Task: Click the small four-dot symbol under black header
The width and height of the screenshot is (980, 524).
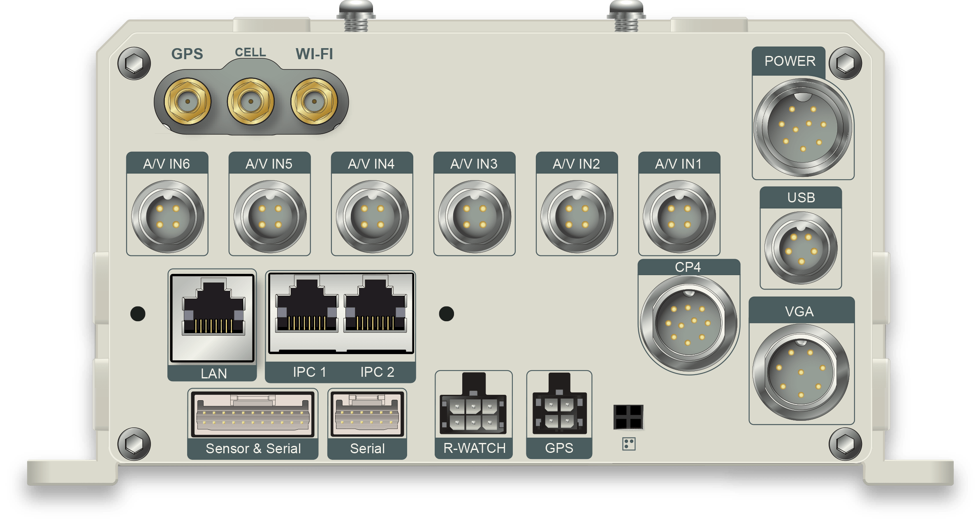Action: tap(629, 444)
